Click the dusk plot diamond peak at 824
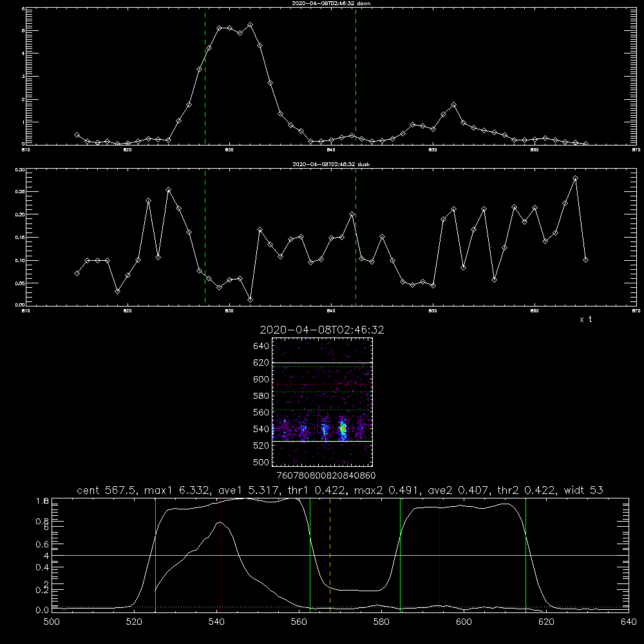Screen dimensions: 644x644 pos(168,190)
